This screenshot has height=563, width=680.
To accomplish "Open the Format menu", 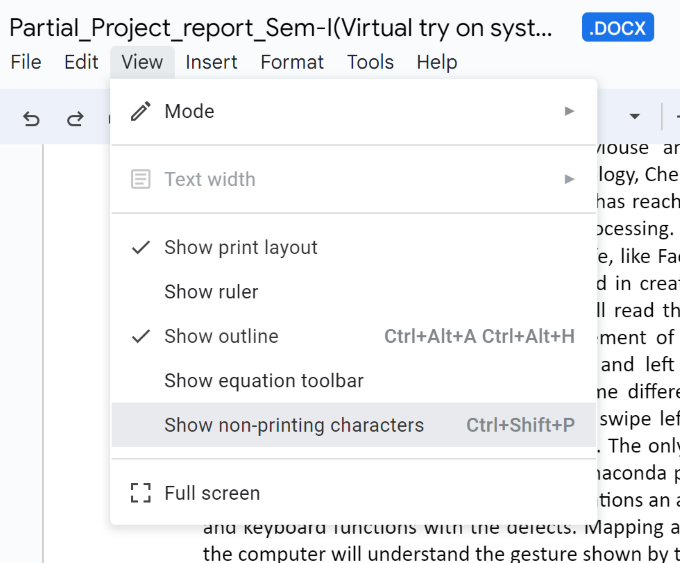I will [x=292, y=62].
